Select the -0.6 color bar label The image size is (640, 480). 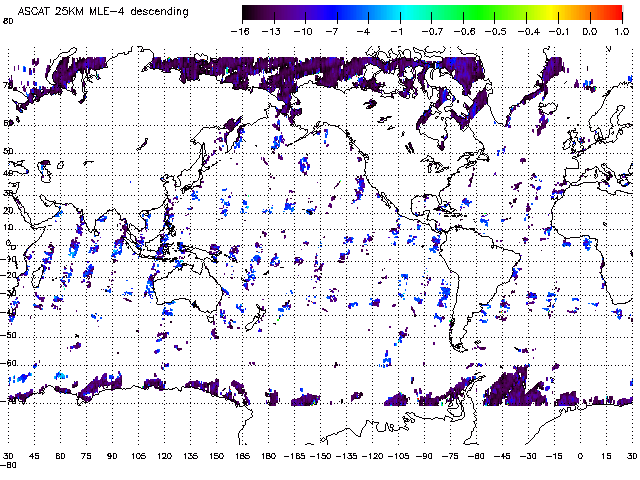[463, 32]
